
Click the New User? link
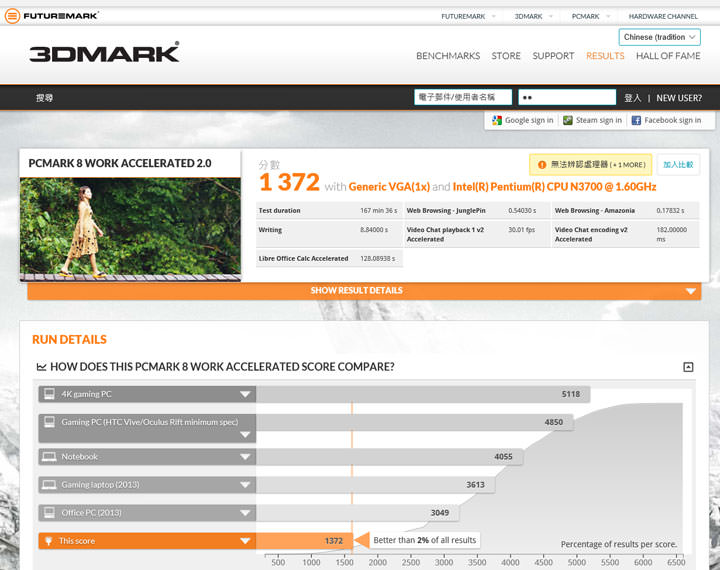click(679, 98)
